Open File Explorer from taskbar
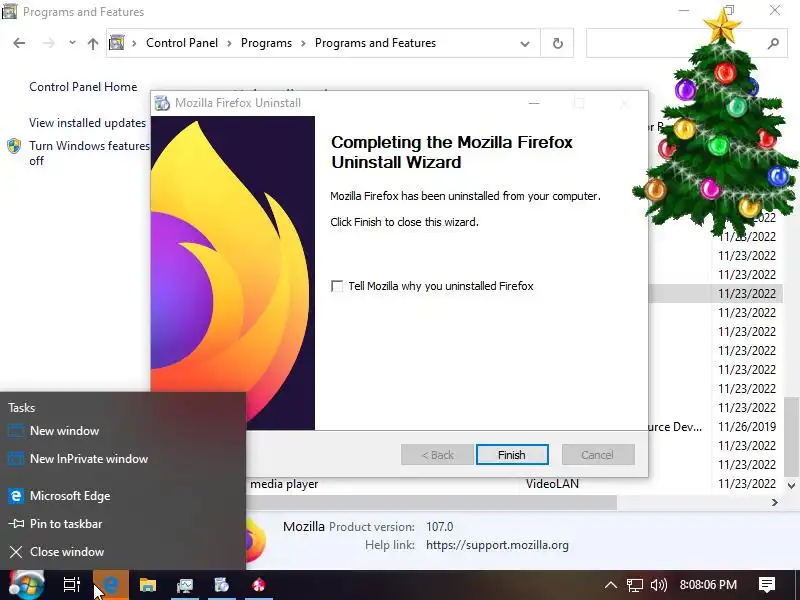The image size is (800, 600). point(148,585)
